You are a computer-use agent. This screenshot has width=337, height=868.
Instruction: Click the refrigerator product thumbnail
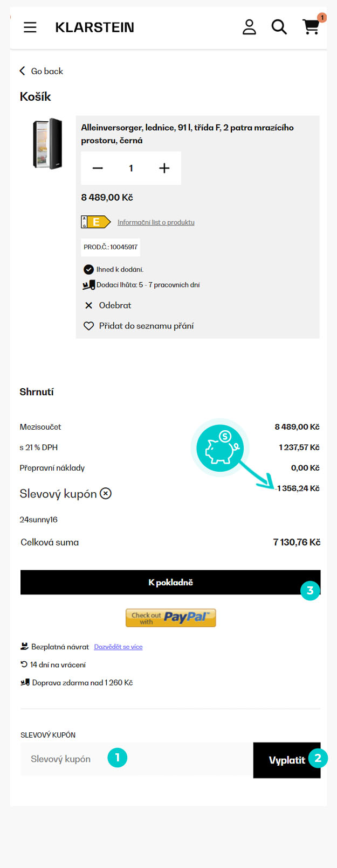pos(47,144)
